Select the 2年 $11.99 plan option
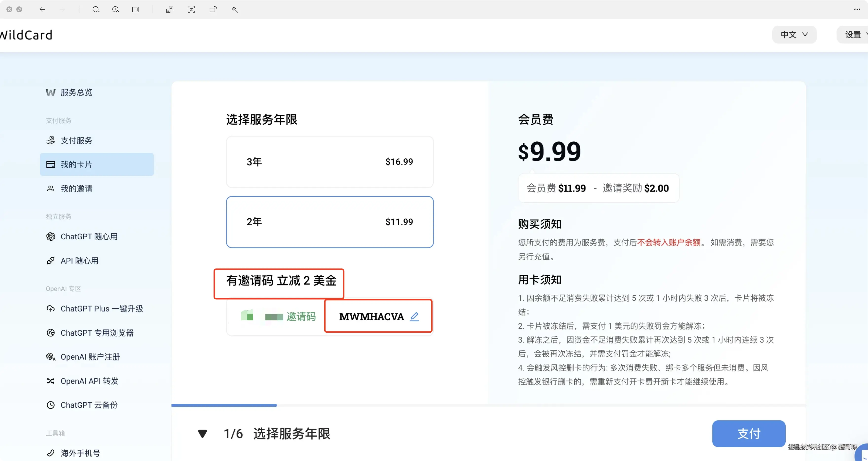868x461 pixels. [x=329, y=222]
